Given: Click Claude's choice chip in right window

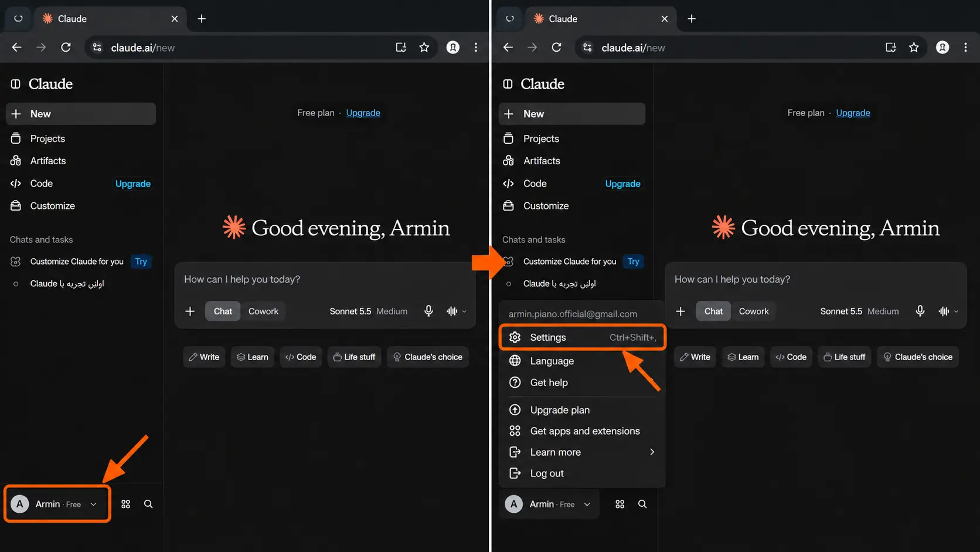Looking at the screenshot, I should 918,357.
